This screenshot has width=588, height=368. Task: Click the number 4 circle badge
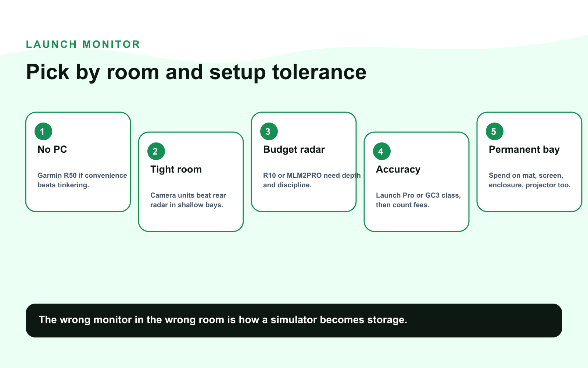[382, 151]
